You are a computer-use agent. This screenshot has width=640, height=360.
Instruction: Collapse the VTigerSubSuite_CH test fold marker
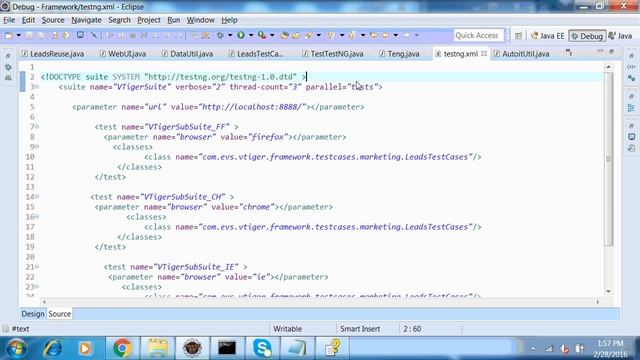coord(37,196)
